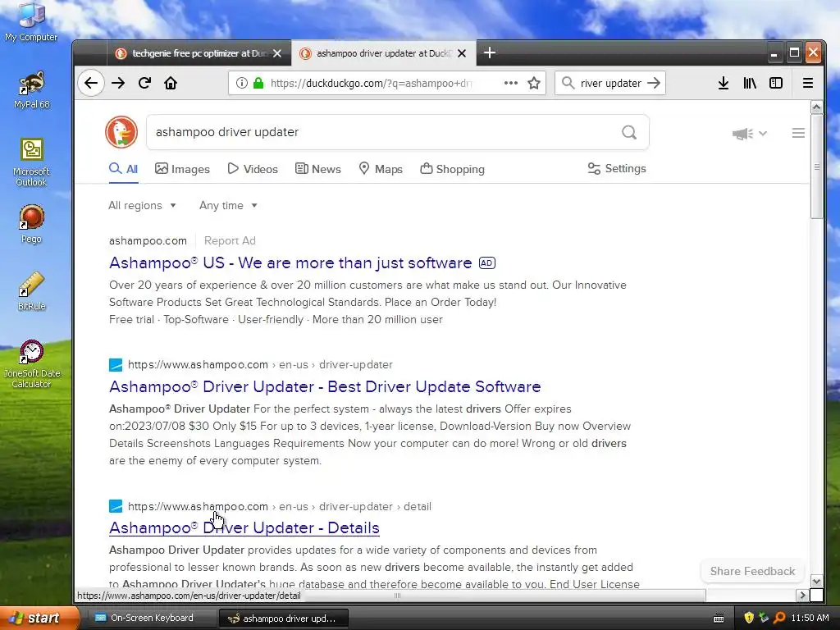Image resolution: width=840 pixels, height=630 pixels.
Task: Open the browser hamburger menu
Action: pos(808,83)
